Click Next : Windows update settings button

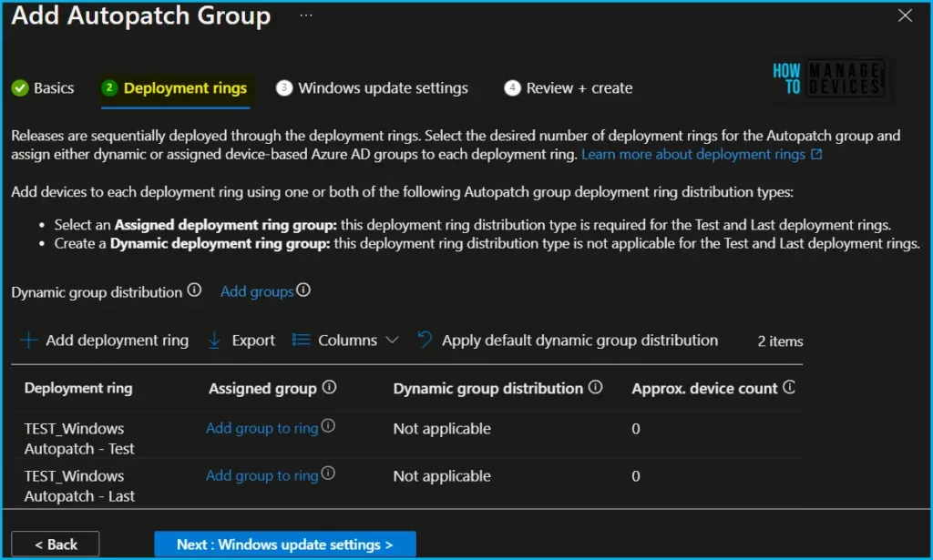285,544
